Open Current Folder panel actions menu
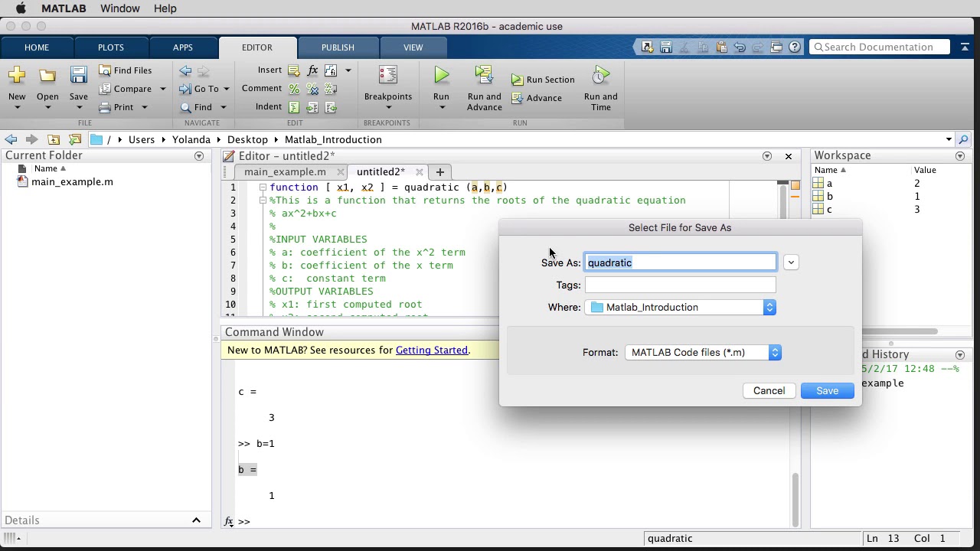 pos(199,156)
